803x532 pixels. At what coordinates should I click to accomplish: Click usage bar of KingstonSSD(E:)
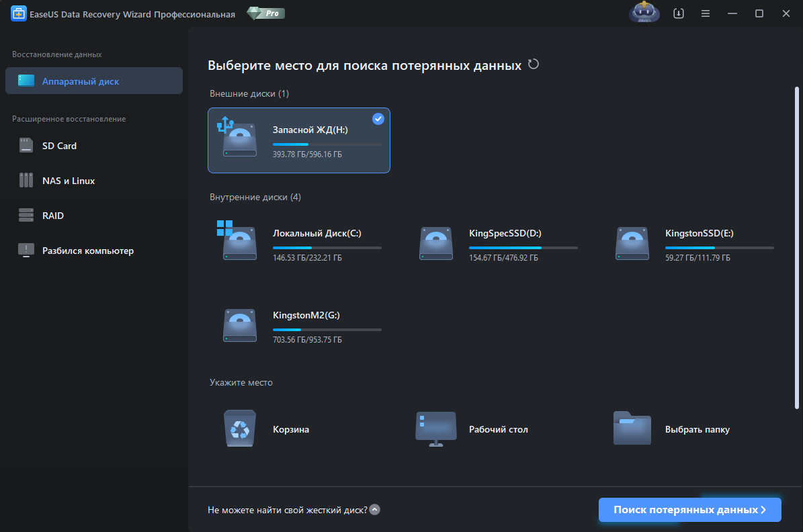click(x=720, y=248)
